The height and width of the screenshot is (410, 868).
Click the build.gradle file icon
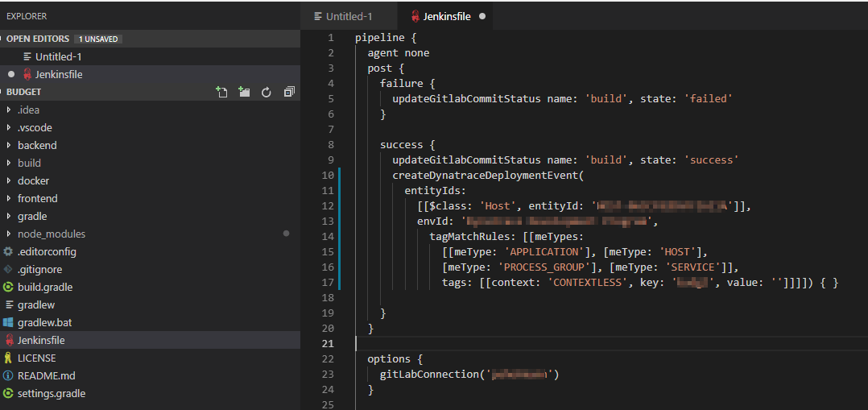(x=9, y=287)
